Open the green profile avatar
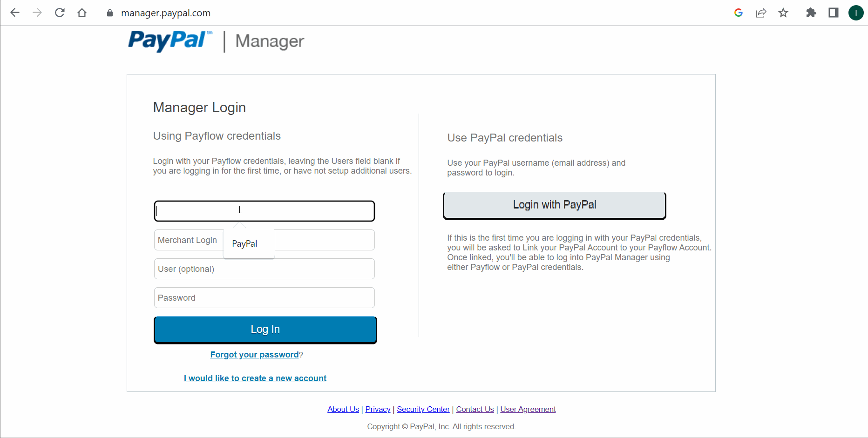 (x=856, y=13)
